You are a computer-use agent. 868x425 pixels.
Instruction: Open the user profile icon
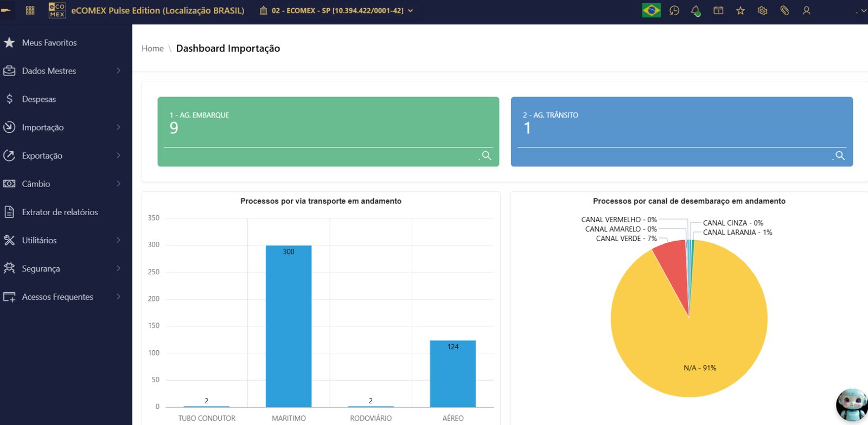(x=807, y=10)
